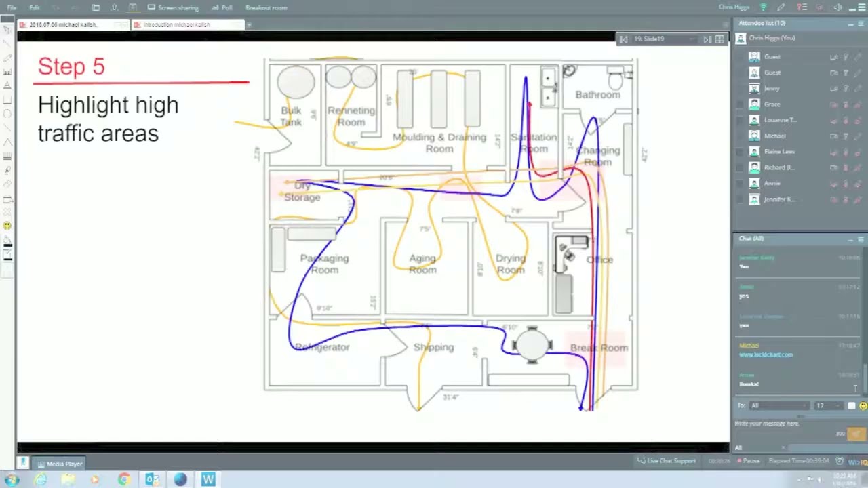Open Microsoft Word from the taskbar
Viewport: 868px width, 488px height.
[208, 480]
